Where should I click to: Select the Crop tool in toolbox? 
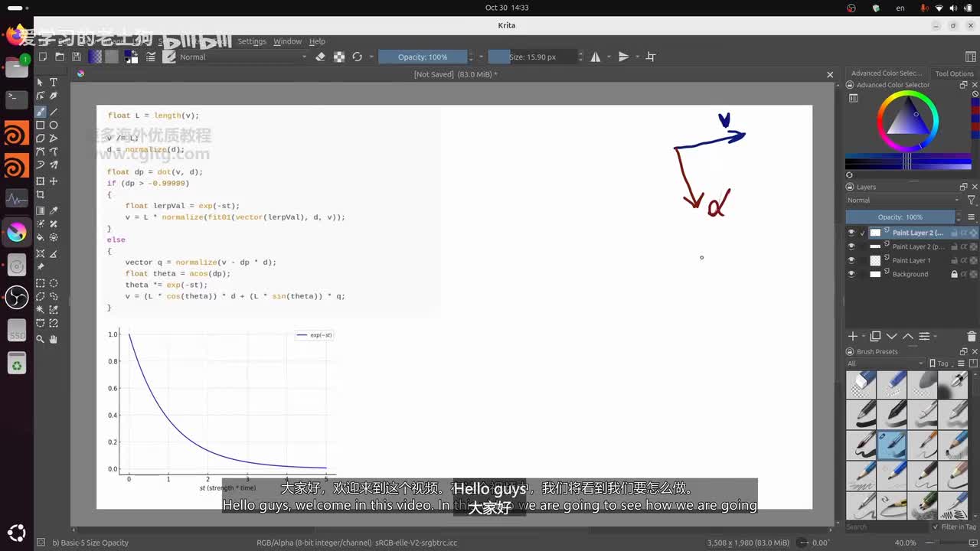pyautogui.click(x=41, y=194)
